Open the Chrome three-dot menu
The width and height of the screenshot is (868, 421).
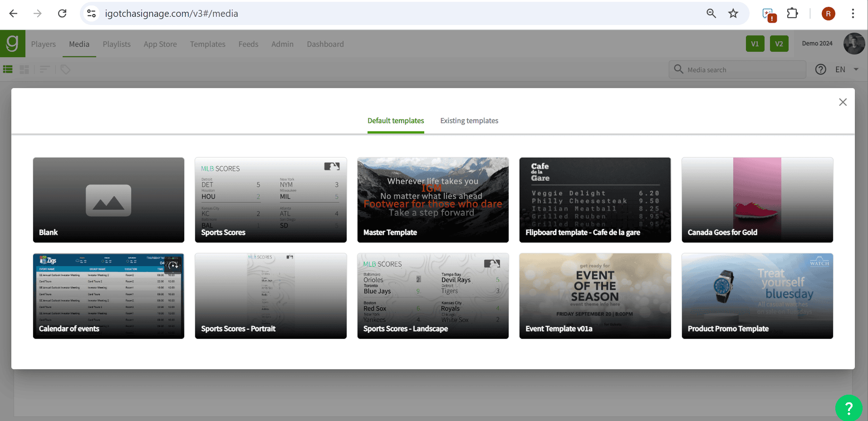click(x=853, y=14)
